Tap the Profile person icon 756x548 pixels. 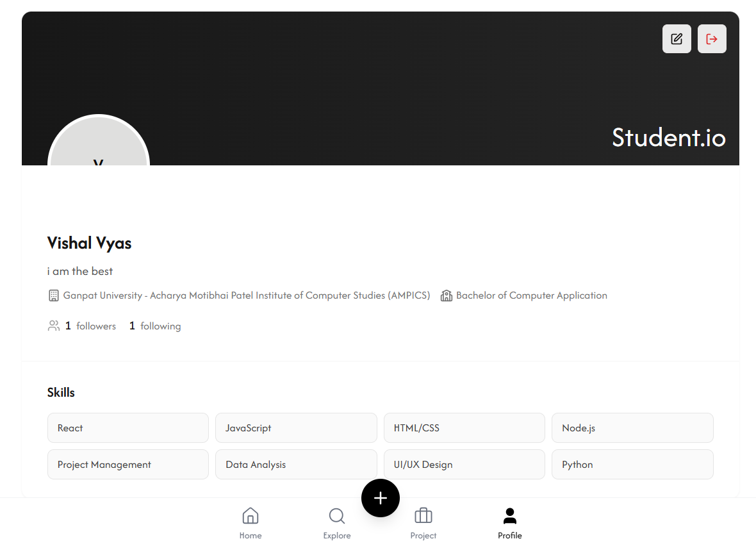tap(509, 515)
